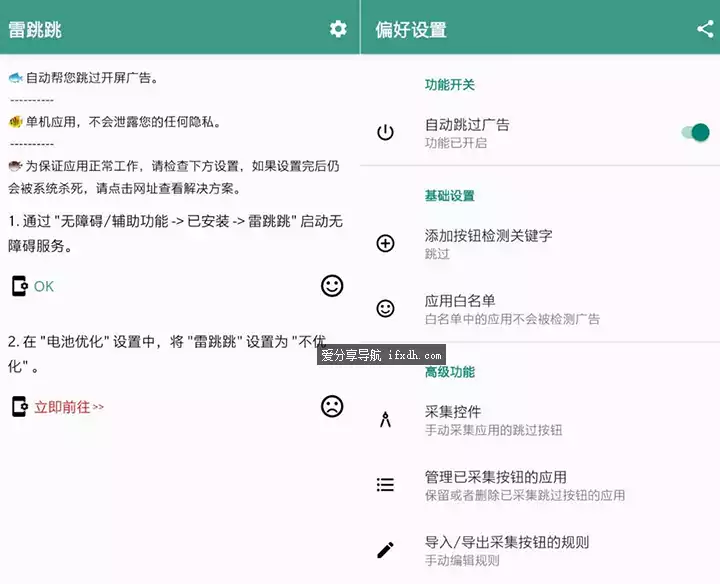This screenshot has width=720, height=584.
Task: Select the 自动跳过广告 label text
Action: click(x=467, y=124)
